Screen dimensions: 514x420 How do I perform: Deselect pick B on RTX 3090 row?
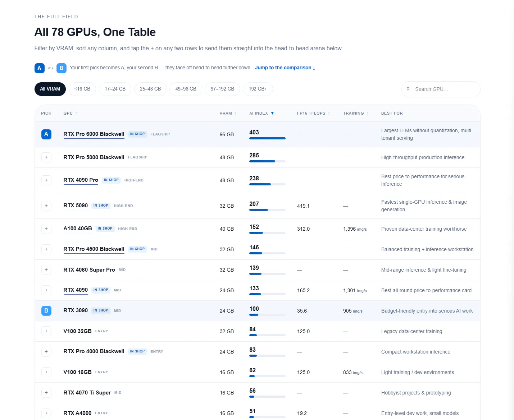coord(46,311)
